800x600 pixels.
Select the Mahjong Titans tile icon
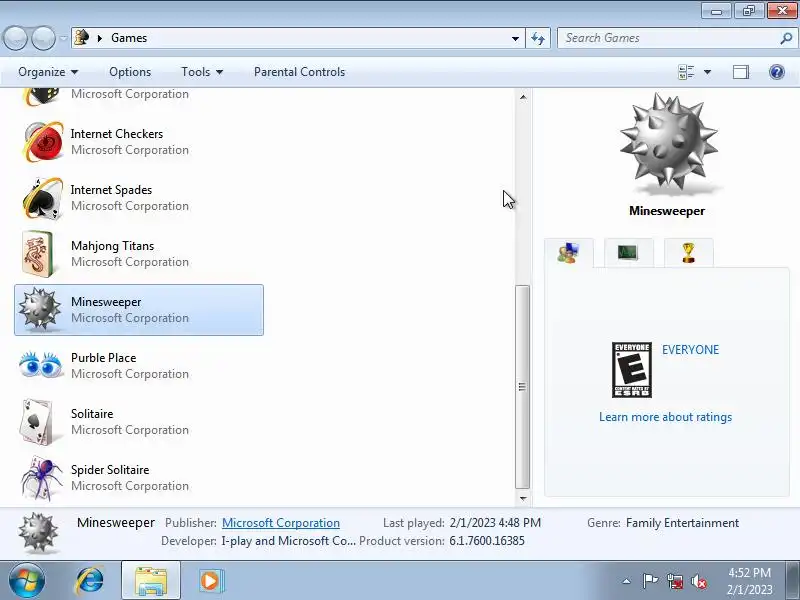click(38, 254)
